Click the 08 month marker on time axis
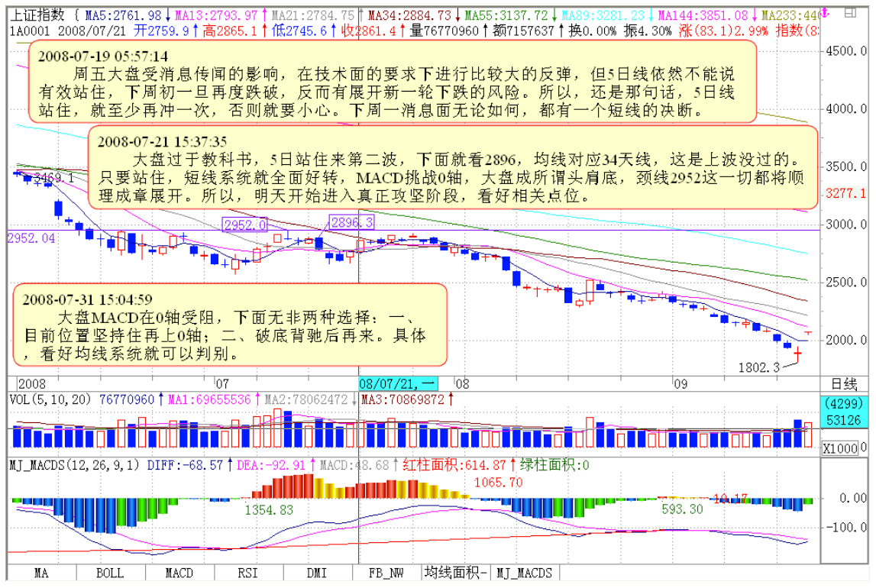Image resolution: width=876 pixels, height=588 pixels. click(x=462, y=383)
